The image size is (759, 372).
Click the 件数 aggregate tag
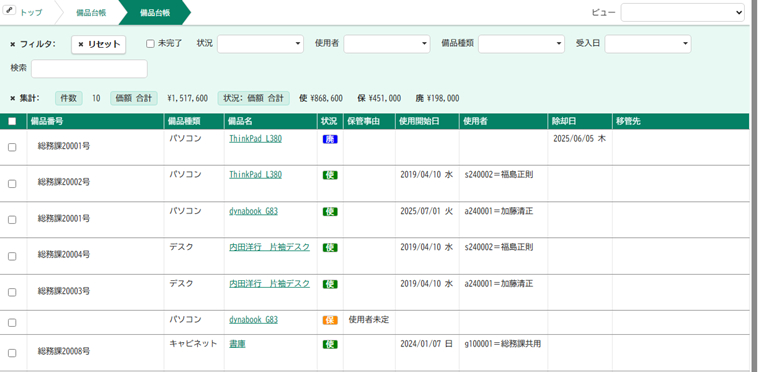(69, 98)
